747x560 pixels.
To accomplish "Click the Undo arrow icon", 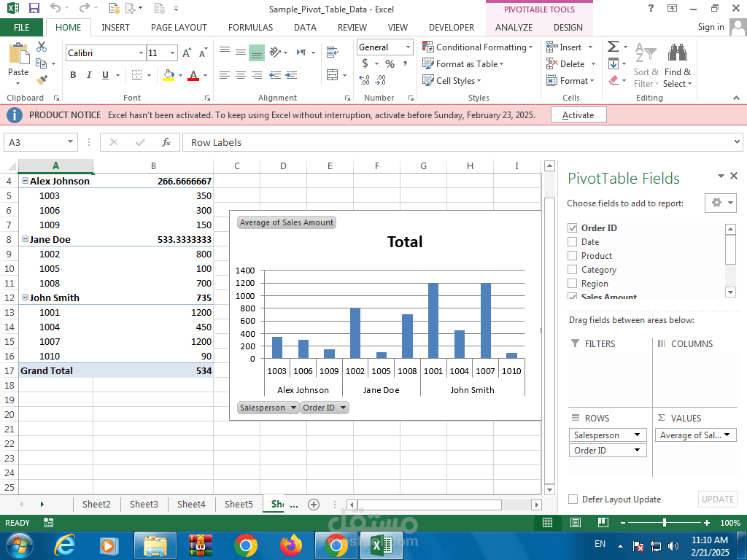I will tap(55, 8).
